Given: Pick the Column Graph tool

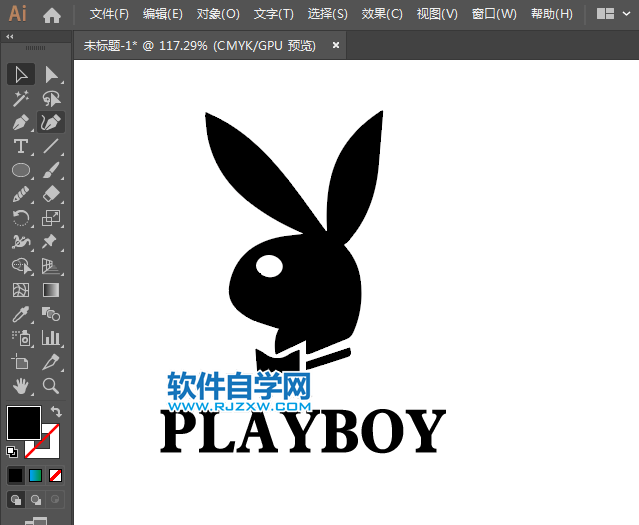Looking at the screenshot, I should pos(51,338).
